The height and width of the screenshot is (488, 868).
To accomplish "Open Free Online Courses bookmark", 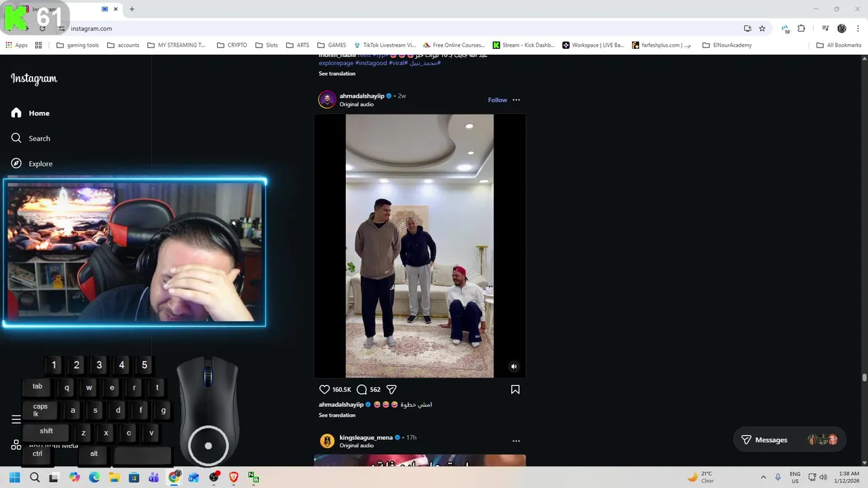I will [454, 45].
